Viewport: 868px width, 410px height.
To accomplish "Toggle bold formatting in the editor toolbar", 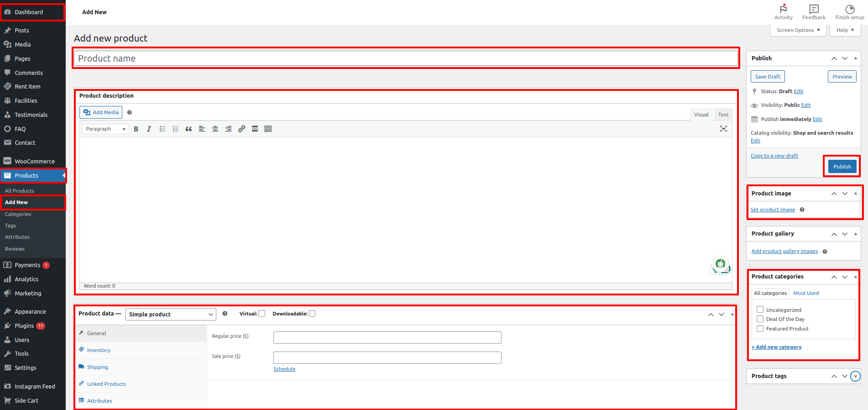I will (x=136, y=129).
